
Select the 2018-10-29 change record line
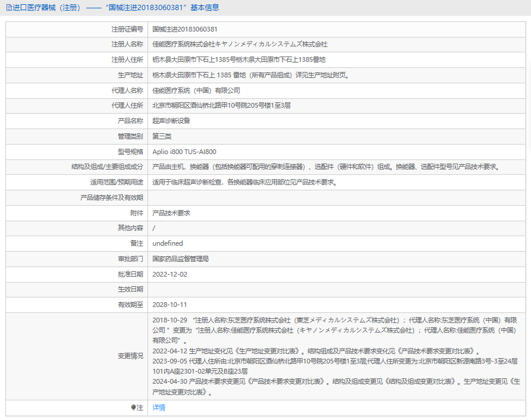click(x=335, y=330)
